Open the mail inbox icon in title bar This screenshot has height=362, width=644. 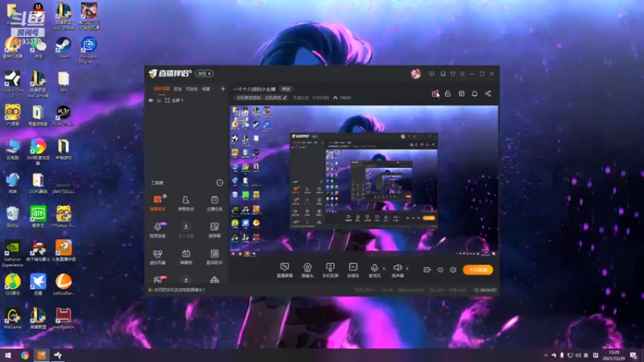coord(443,74)
